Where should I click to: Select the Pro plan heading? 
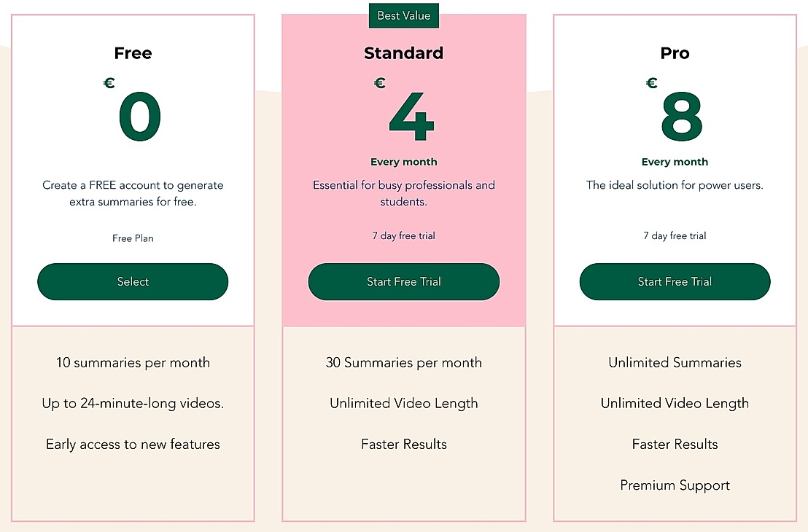click(x=675, y=52)
